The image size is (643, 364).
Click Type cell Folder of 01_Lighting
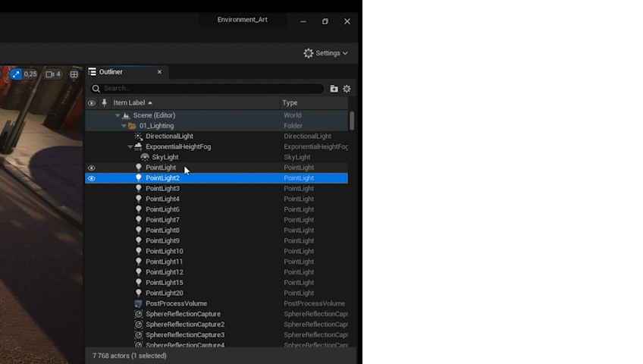pyautogui.click(x=293, y=126)
